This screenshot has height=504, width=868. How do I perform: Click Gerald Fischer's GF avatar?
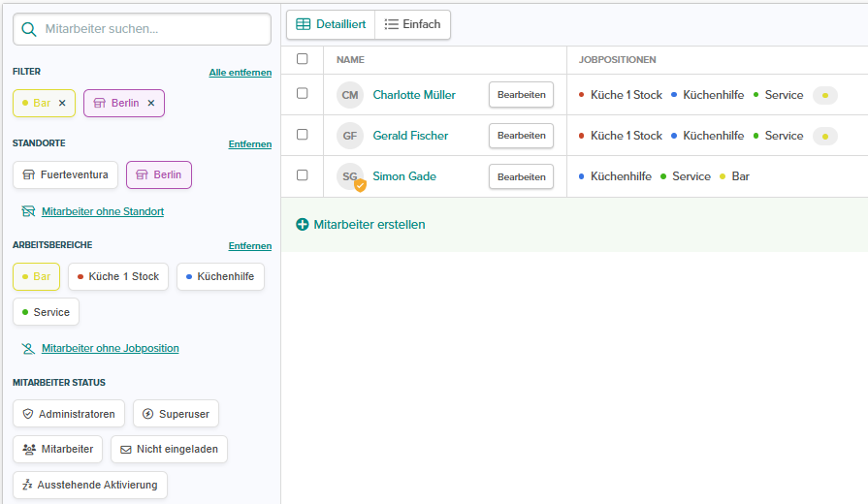tap(350, 136)
